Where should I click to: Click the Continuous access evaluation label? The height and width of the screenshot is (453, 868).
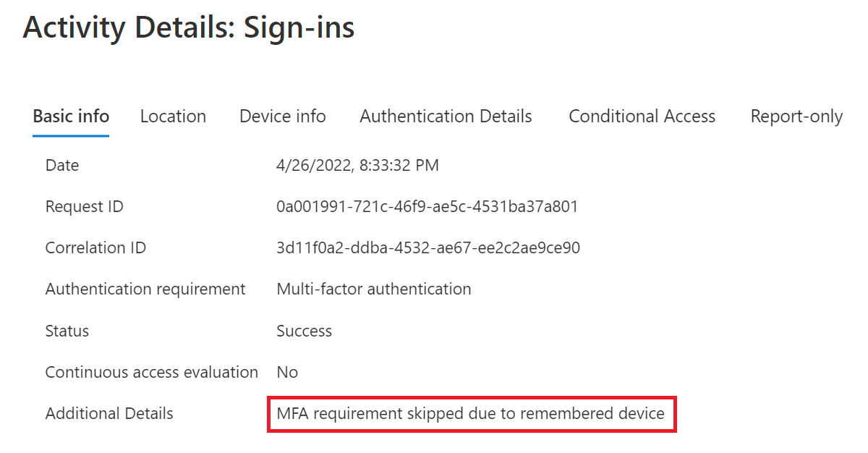coord(151,373)
